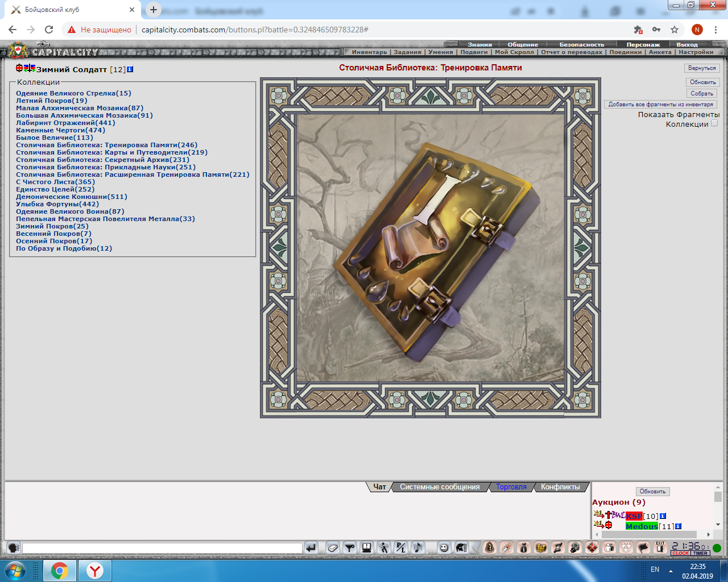Open Столичная Библиотека: Секретный Архив(231)
Screen dimensions: 728x582
click(x=102, y=160)
